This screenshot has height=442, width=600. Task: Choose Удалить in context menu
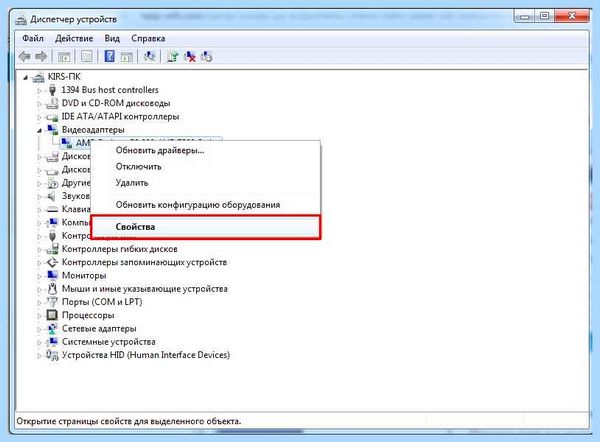[x=205, y=183]
